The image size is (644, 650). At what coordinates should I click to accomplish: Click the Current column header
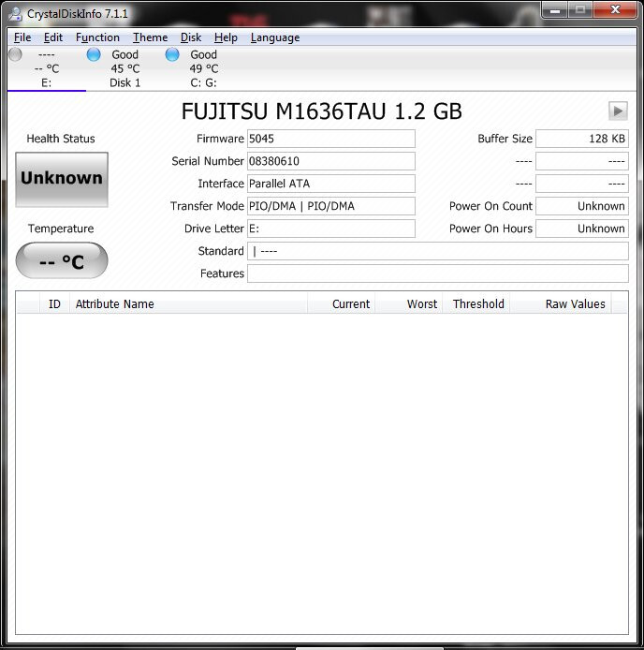[341, 303]
